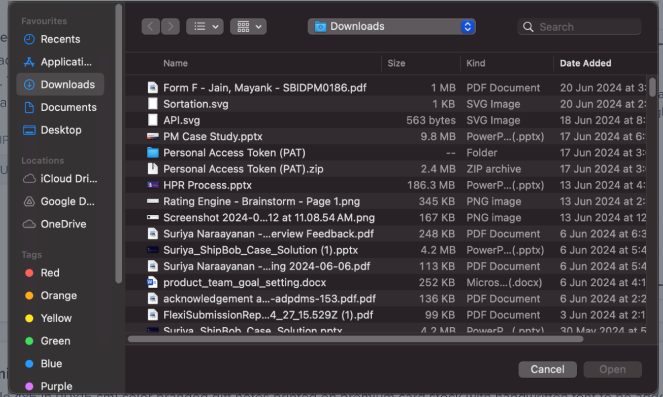
Task: Go forward with the right chevron button
Action: pyautogui.click(x=170, y=27)
